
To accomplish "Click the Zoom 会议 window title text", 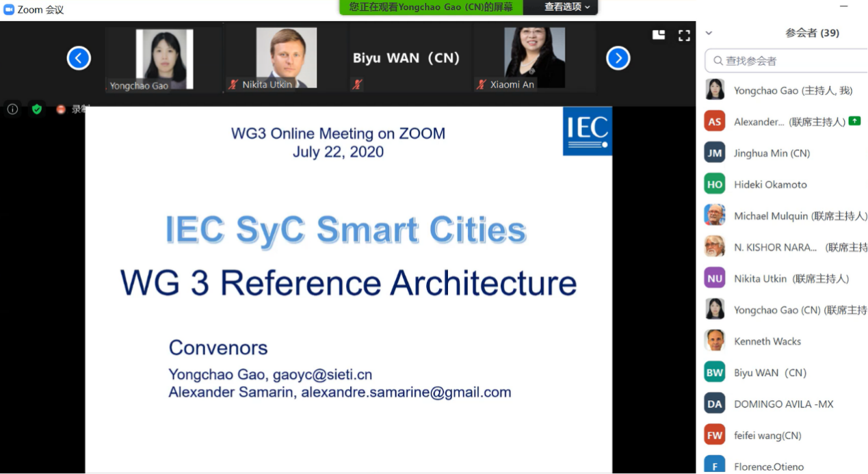I will (40, 10).
